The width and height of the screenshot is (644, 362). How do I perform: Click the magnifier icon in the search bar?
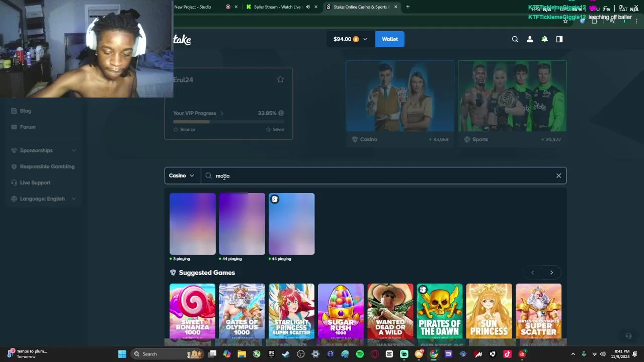pyautogui.click(x=208, y=175)
